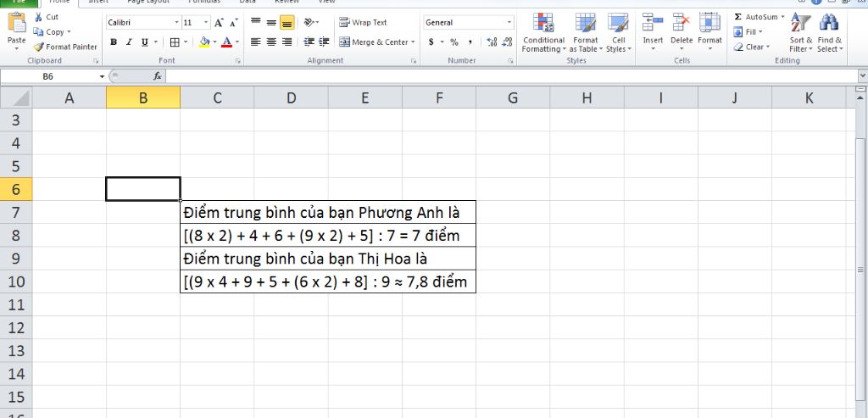Delete cells with the Delete icon
The width and height of the screenshot is (868, 418).
coord(682,23)
